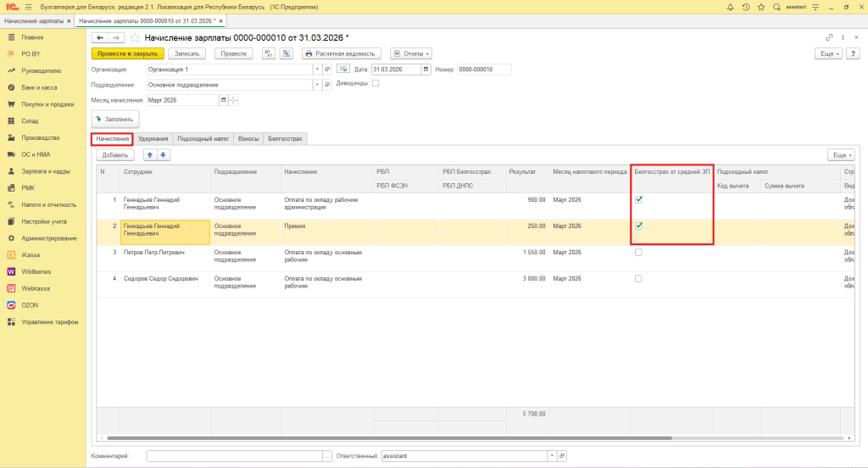Switch to Начисления зарплаты list tab
The image size is (868, 468).
click(34, 21)
